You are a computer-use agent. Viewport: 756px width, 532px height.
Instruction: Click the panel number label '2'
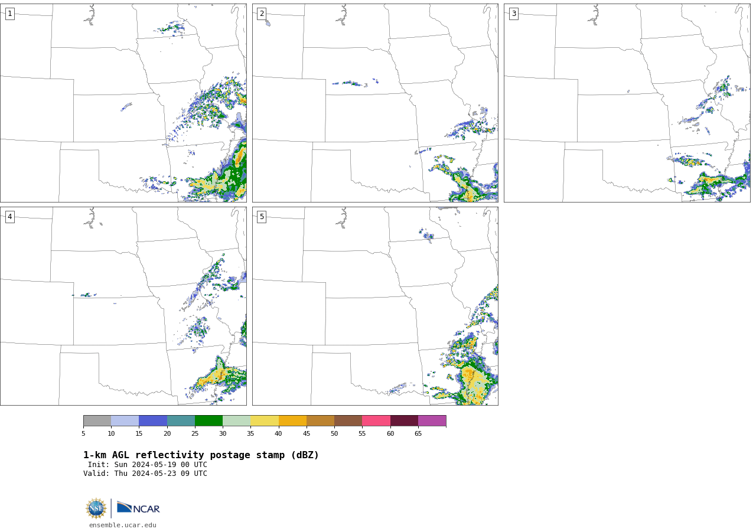[262, 14]
